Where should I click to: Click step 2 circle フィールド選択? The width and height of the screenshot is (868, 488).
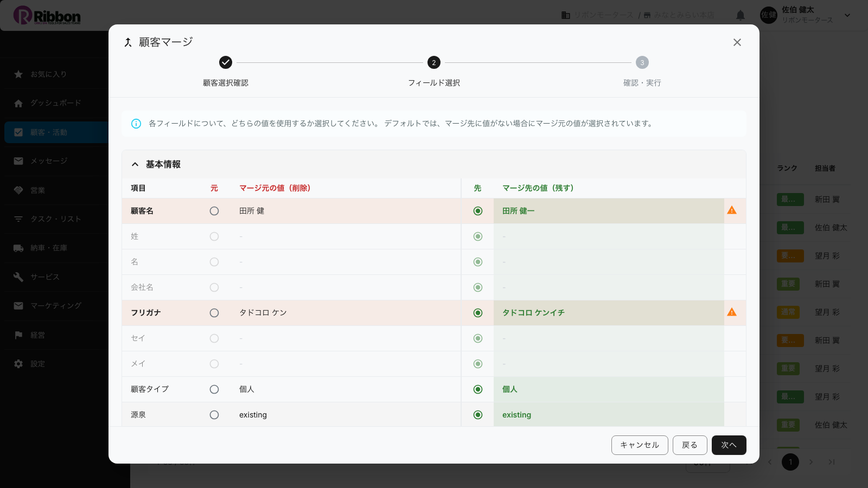click(x=434, y=62)
